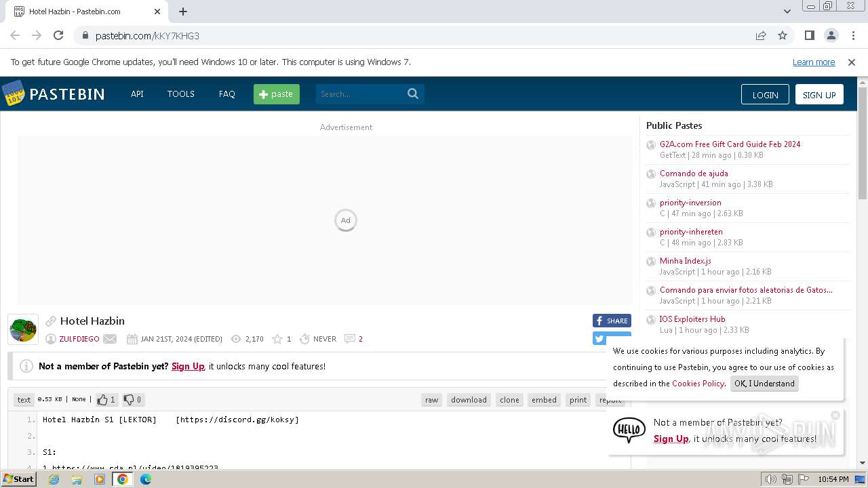The width and height of the screenshot is (868, 488).
Task: Click the star rating icon
Action: tap(277, 339)
